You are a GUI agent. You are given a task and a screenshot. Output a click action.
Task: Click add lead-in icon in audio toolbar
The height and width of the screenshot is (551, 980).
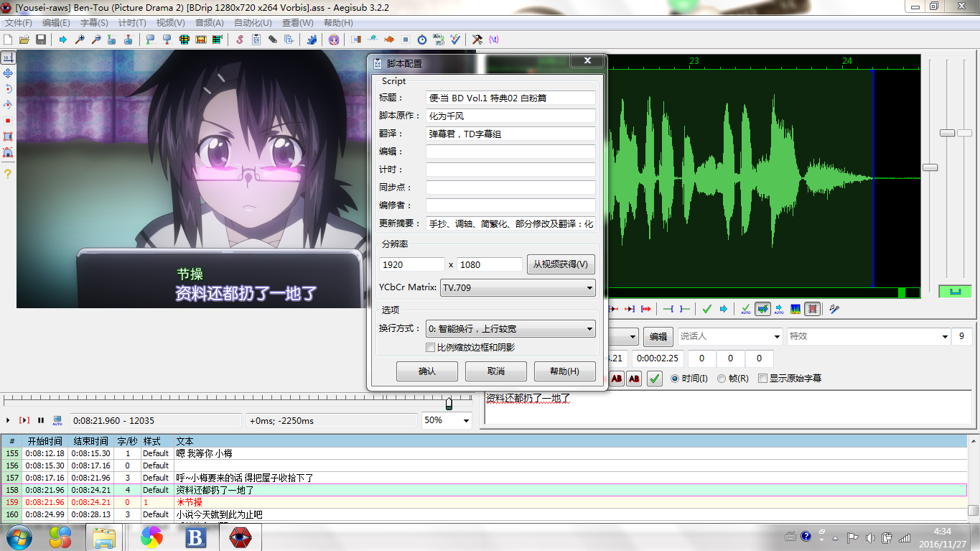[x=668, y=309]
